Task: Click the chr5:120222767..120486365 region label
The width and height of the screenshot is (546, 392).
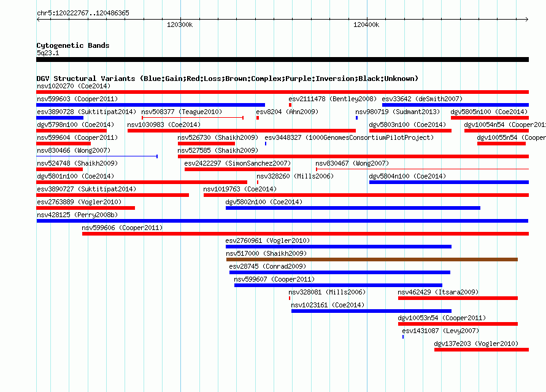Action: 83,13
